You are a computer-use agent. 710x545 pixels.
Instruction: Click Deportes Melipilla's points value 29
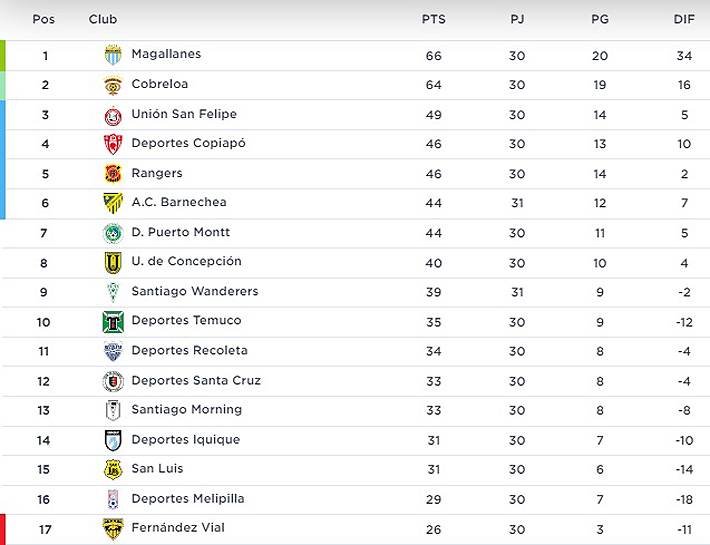(x=433, y=499)
